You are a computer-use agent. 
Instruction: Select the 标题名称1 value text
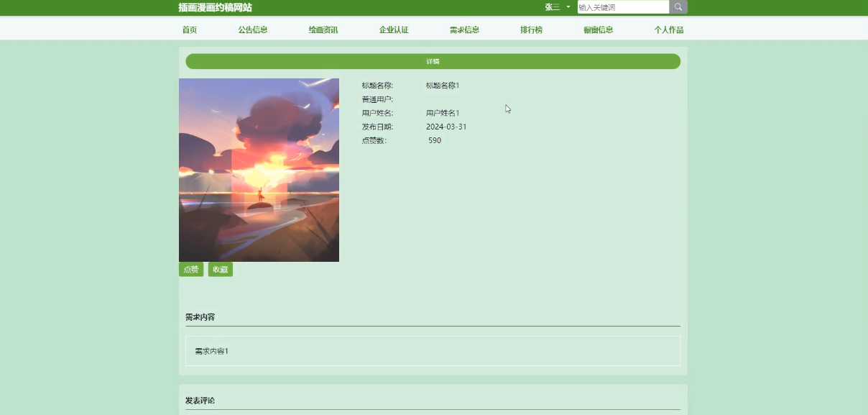click(x=443, y=86)
